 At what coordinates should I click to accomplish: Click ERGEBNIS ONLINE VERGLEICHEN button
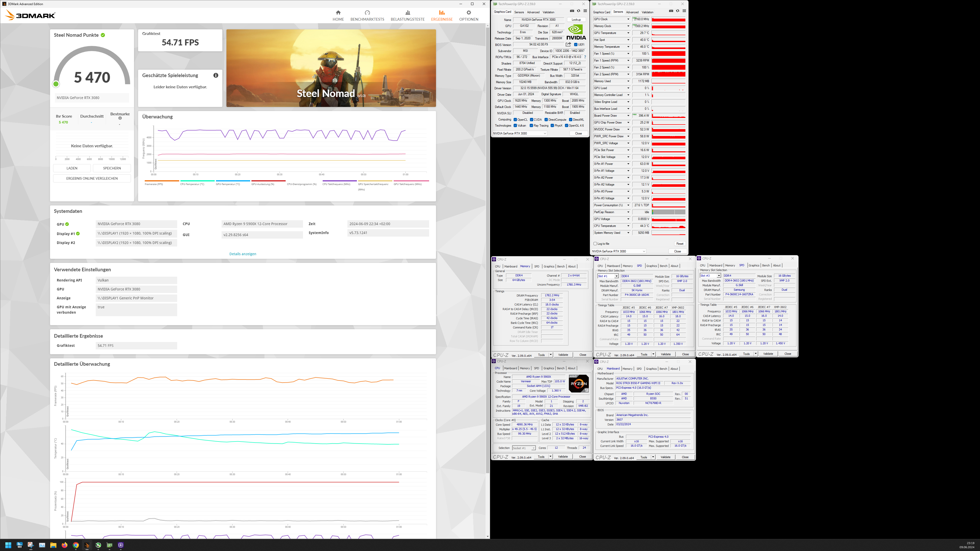click(92, 178)
